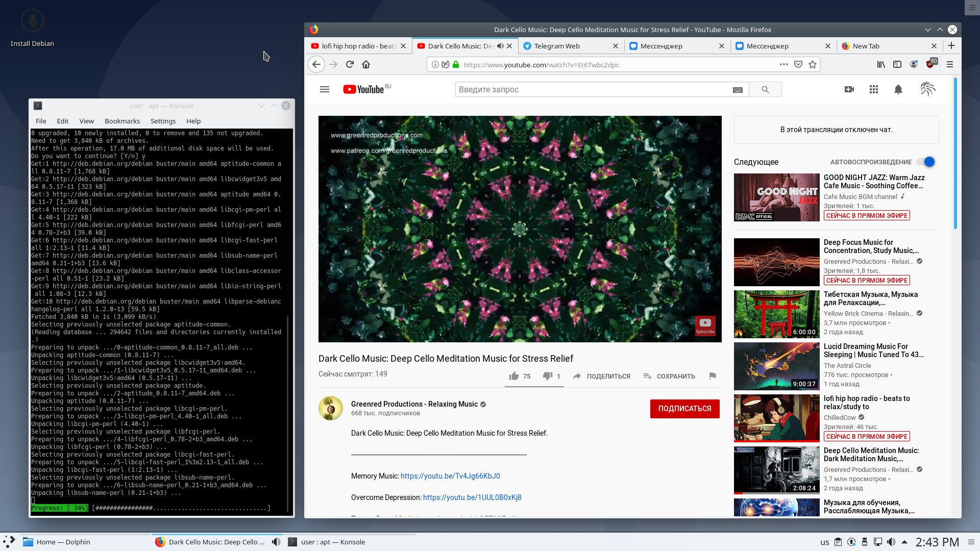Open GOOD NIGHT JAZZ video thumbnail
The image size is (980, 551).
coord(776,197)
